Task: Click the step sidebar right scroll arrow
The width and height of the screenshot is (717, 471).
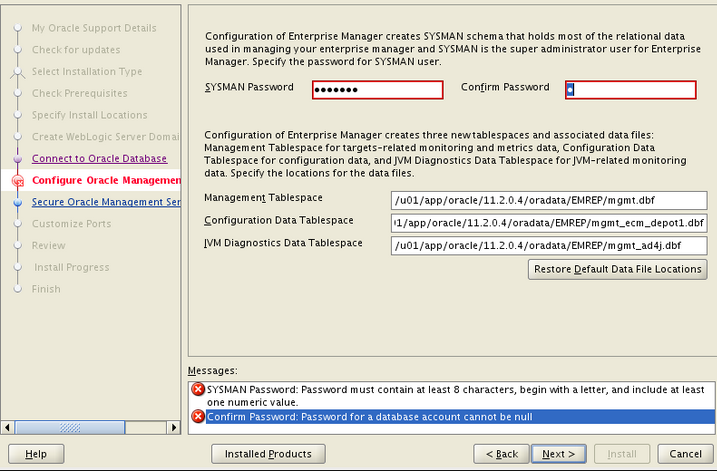Action: tap(174, 428)
